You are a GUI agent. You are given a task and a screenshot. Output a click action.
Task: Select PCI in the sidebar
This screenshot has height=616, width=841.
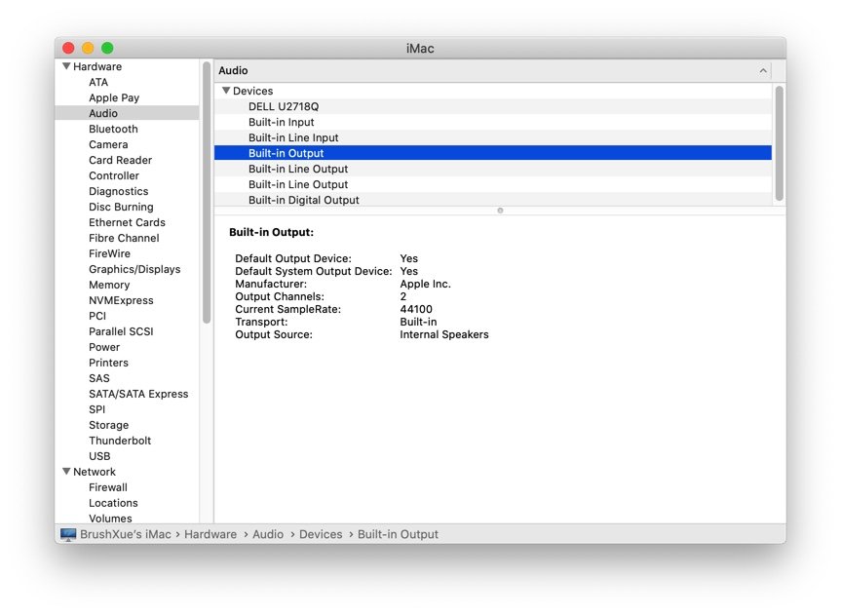tap(97, 316)
